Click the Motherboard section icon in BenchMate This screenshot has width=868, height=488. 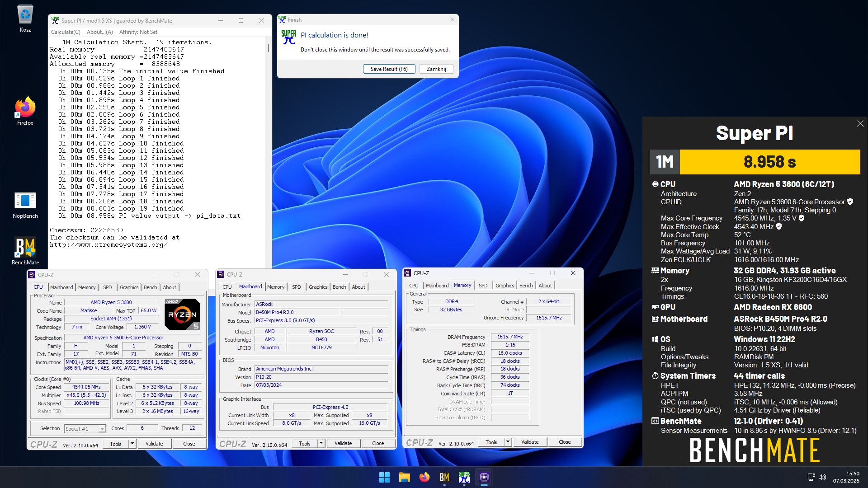coord(655,319)
